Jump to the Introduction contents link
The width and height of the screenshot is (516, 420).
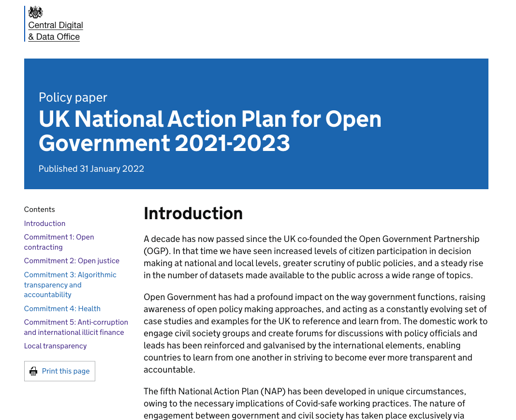coord(45,224)
